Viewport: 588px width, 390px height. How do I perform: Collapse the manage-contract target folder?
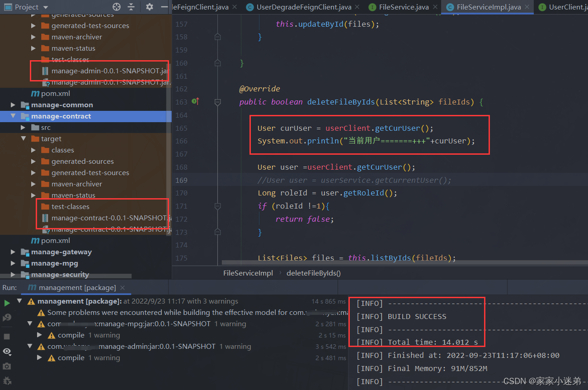click(x=24, y=139)
